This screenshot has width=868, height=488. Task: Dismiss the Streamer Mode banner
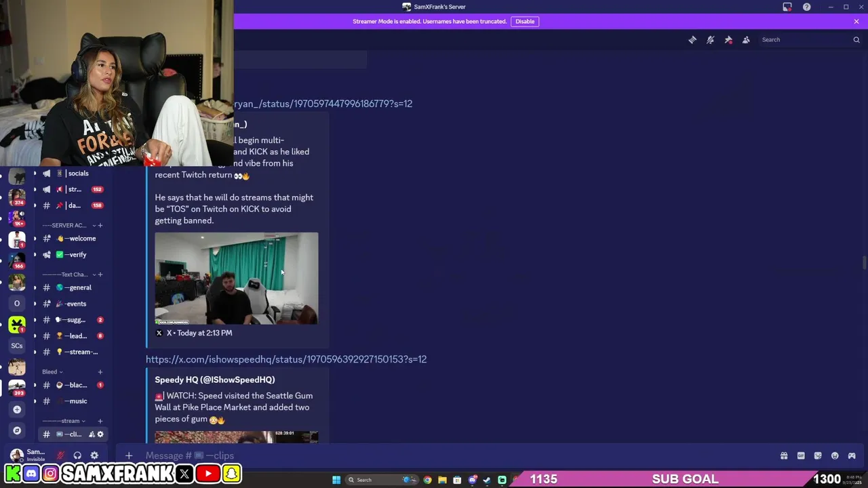(x=856, y=21)
